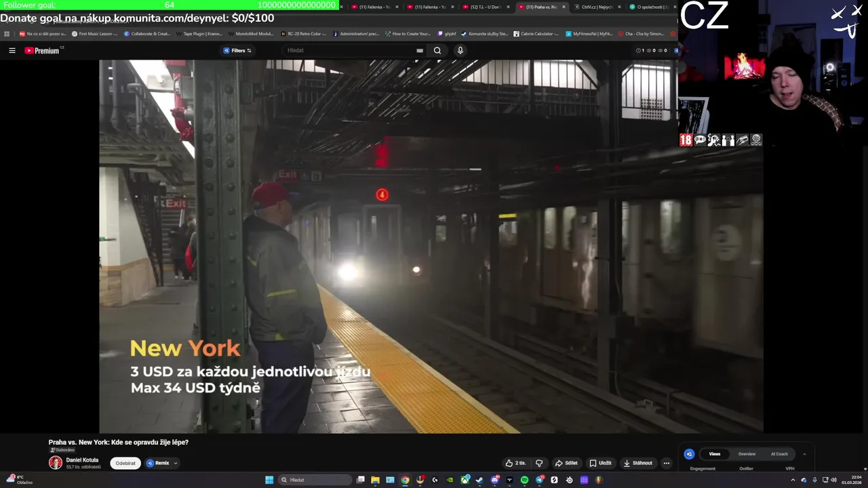The width and height of the screenshot is (868, 488).
Task: Click the video title Praha vs. New York
Action: click(119, 442)
